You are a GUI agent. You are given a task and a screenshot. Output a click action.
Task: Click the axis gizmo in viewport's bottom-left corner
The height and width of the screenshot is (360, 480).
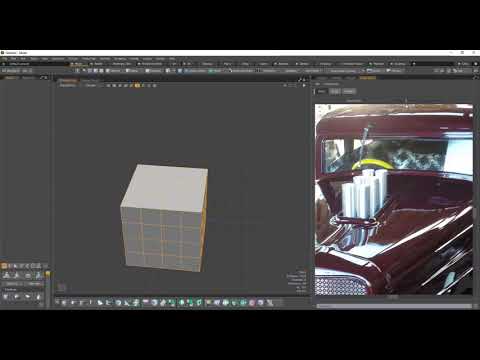click(61, 287)
